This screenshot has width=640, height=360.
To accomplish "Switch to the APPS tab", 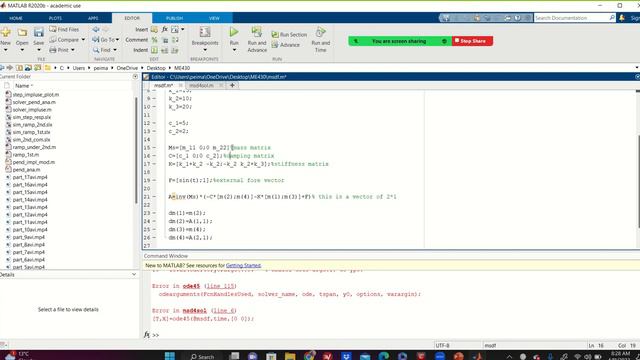I will tap(93, 18).
